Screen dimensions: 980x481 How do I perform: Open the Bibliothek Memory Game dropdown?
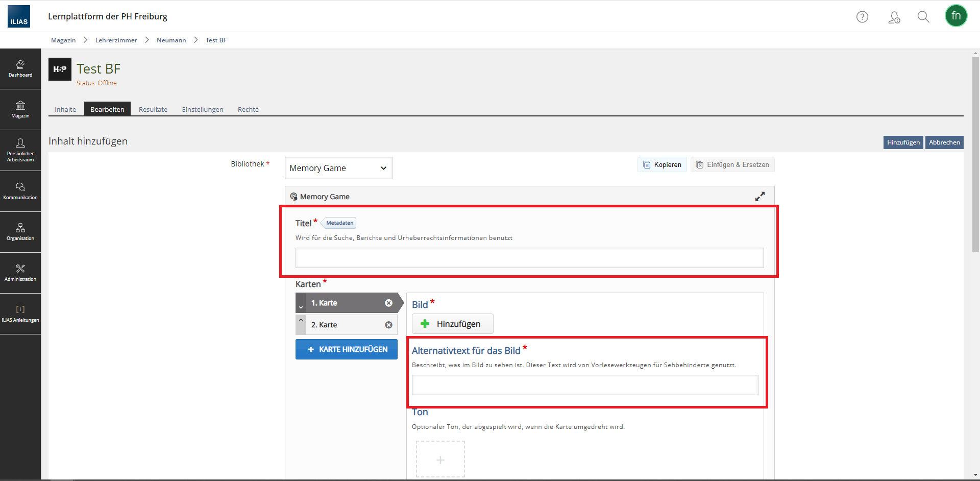(x=338, y=168)
